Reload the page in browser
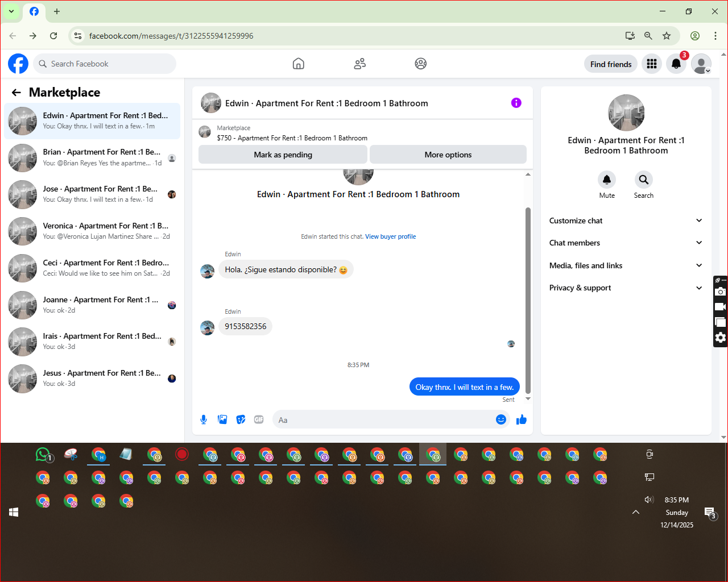The image size is (728, 582). click(x=53, y=36)
